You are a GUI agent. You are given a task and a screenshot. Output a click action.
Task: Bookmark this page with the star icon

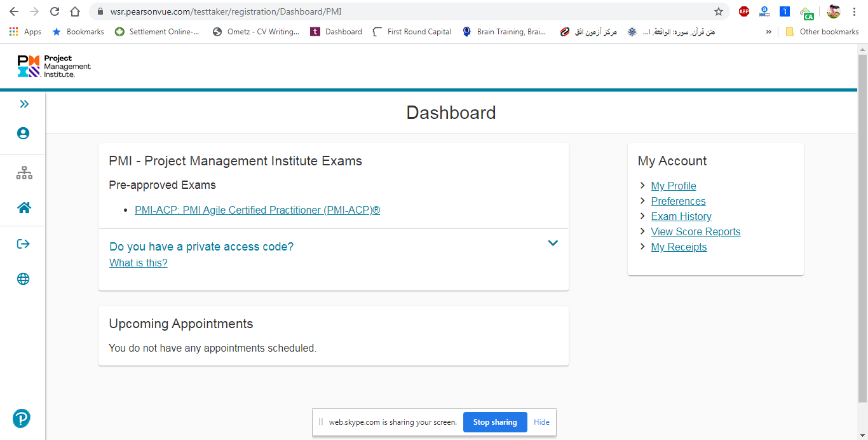[719, 11]
